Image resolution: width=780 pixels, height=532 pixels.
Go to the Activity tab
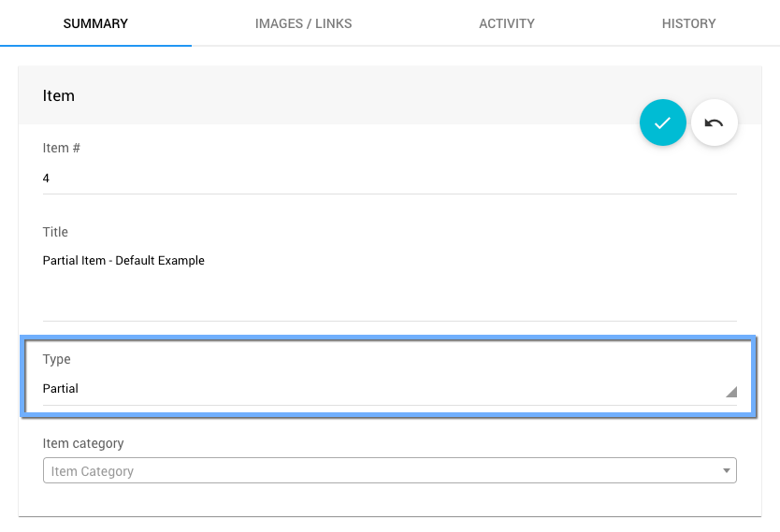pos(506,23)
